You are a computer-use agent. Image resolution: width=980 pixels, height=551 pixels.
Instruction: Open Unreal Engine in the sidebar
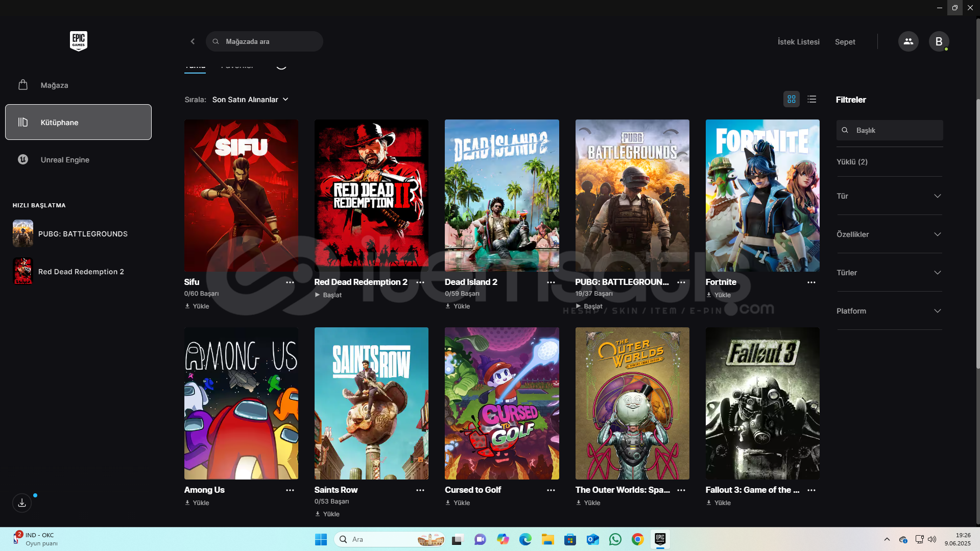tap(78, 160)
